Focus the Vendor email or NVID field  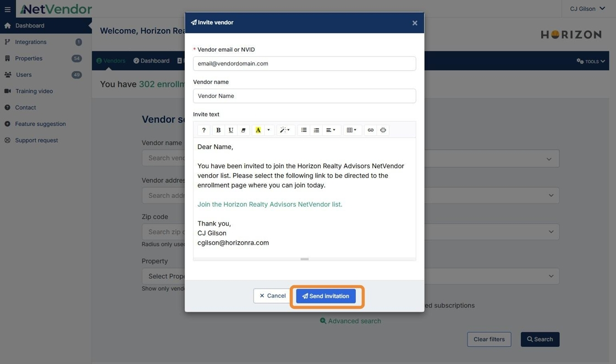coord(305,64)
